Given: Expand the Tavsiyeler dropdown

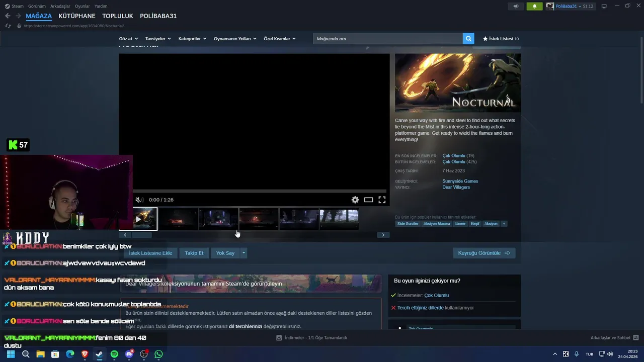Looking at the screenshot, I should point(158,39).
